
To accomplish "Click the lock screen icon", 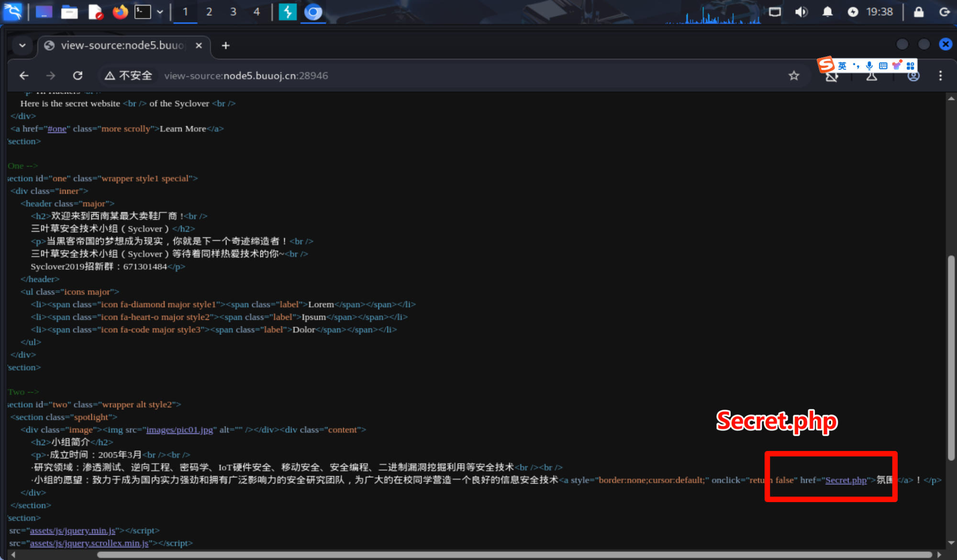I will point(918,12).
